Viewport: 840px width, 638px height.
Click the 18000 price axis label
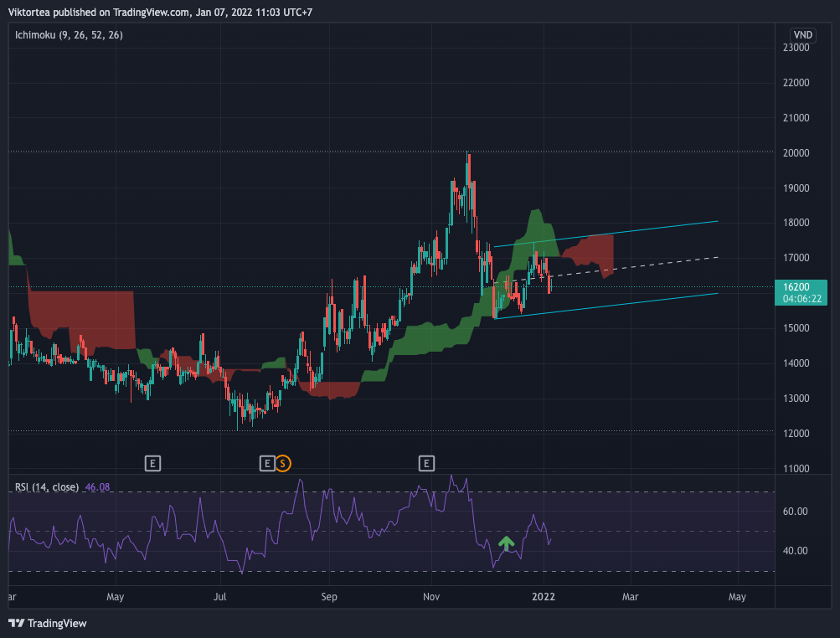[x=796, y=223]
